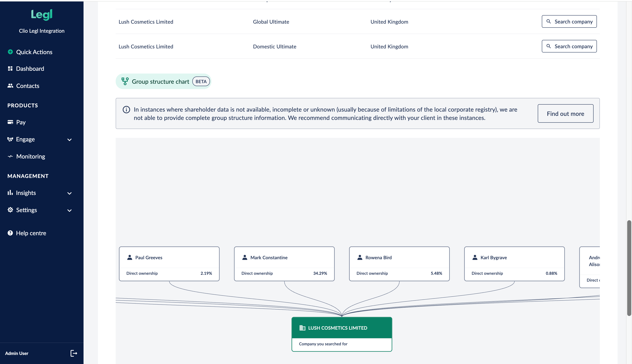This screenshot has width=632, height=364.
Task: Click the vertical page scrollbar thumb
Action: point(629,268)
